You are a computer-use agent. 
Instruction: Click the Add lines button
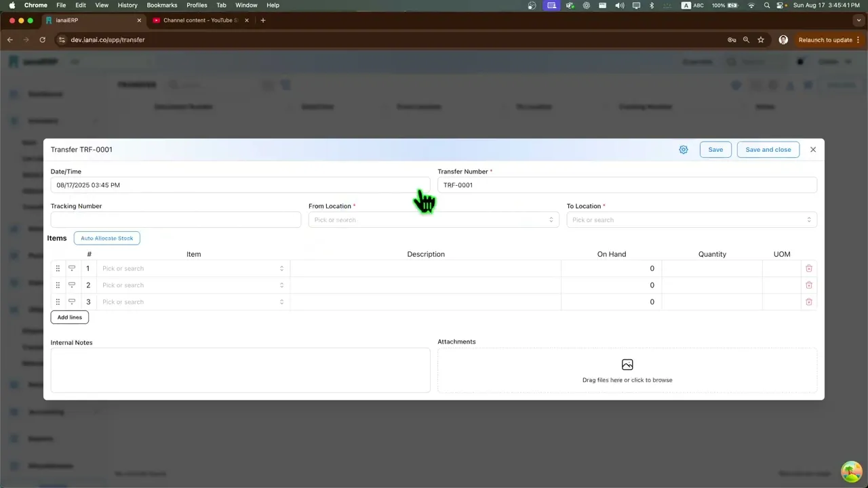click(70, 317)
